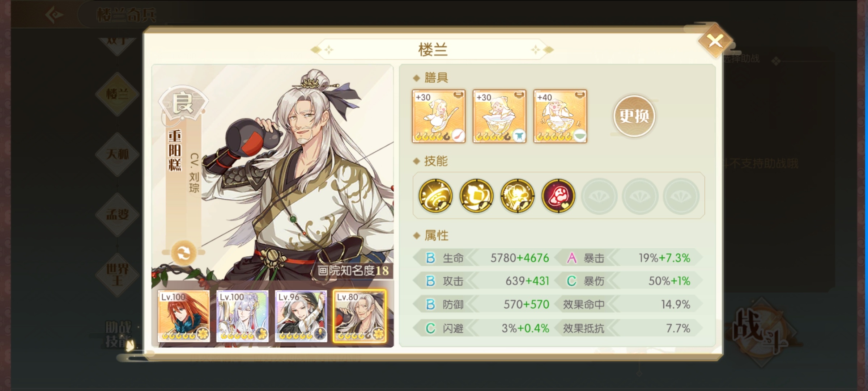Select the Lv.100 red-haired character thumbnail
The height and width of the screenshot is (391, 868).
(184, 316)
